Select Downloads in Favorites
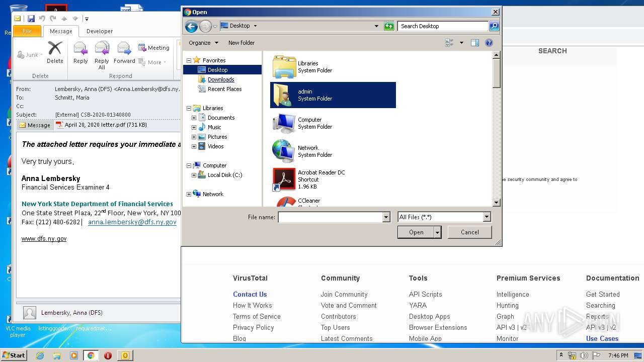 (x=221, y=79)
